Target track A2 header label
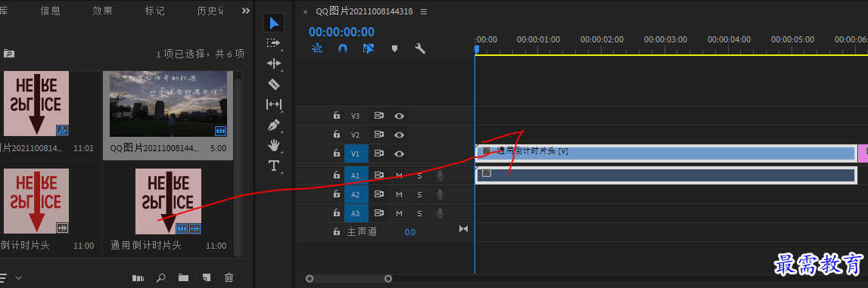Screen dimensions: 868x288 click(x=356, y=194)
